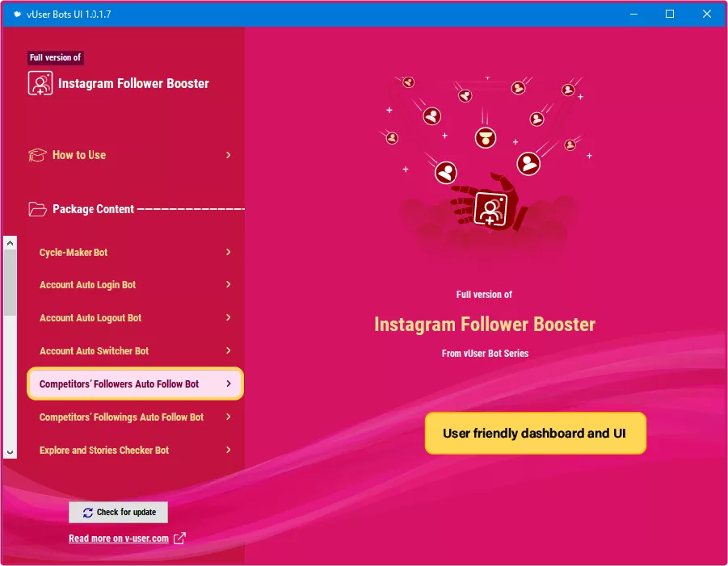Viewport: 728px width, 566px height.
Task: Click the scroll up arrow of bot list
Action: click(11, 243)
